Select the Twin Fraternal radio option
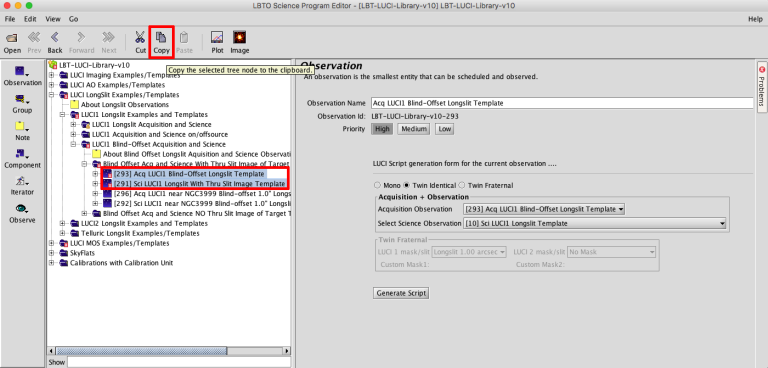Image resolution: width=768 pixels, height=368 pixels. pyautogui.click(x=462, y=185)
